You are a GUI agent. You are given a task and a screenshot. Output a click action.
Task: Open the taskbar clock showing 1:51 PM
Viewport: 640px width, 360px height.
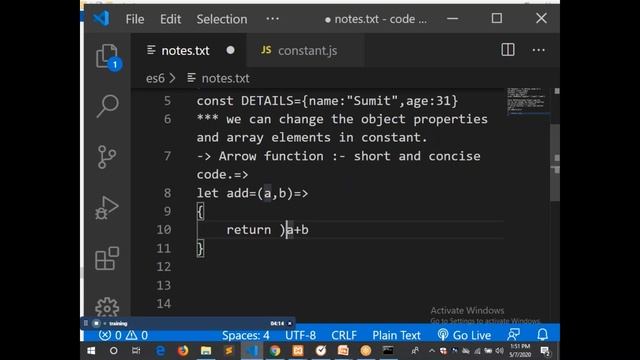[520, 351]
